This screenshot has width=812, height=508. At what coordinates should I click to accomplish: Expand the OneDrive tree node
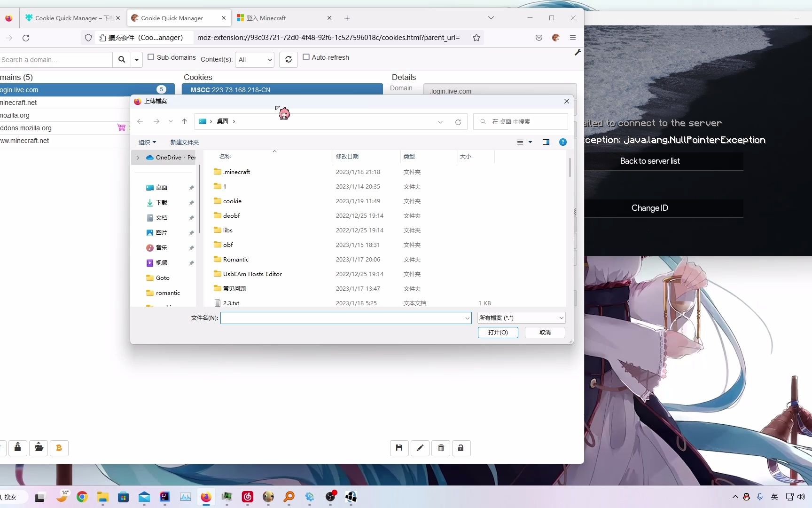138,158
